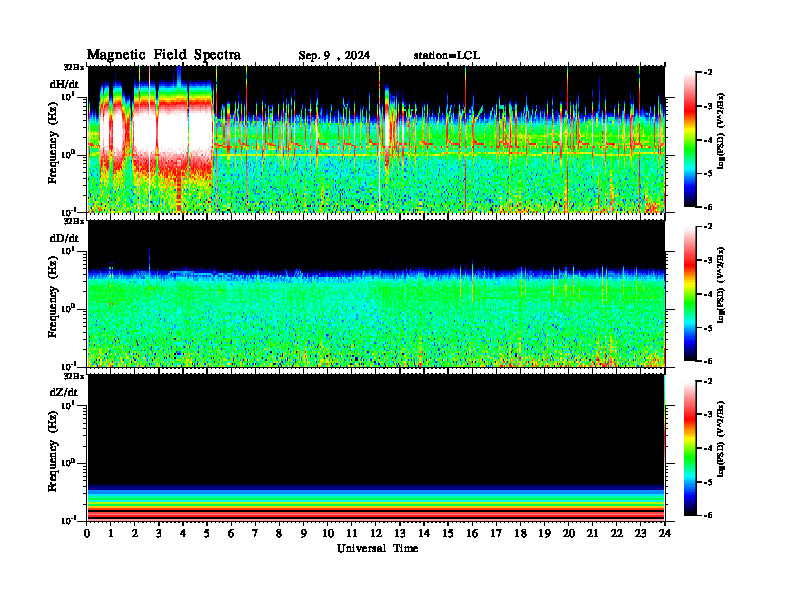Click the "dZ/dt" panel label
The width and height of the screenshot is (792, 612).
point(64,392)
